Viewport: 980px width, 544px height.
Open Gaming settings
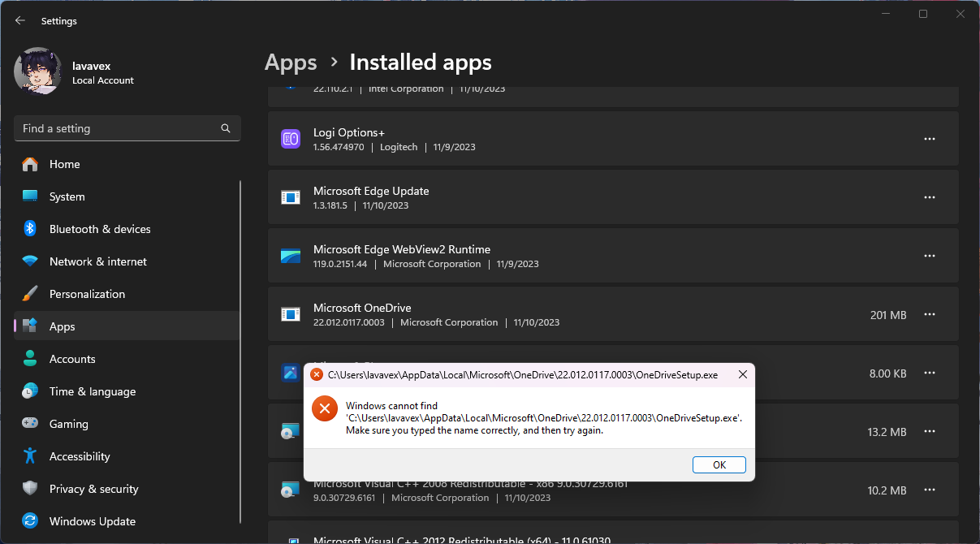point(70,424)
